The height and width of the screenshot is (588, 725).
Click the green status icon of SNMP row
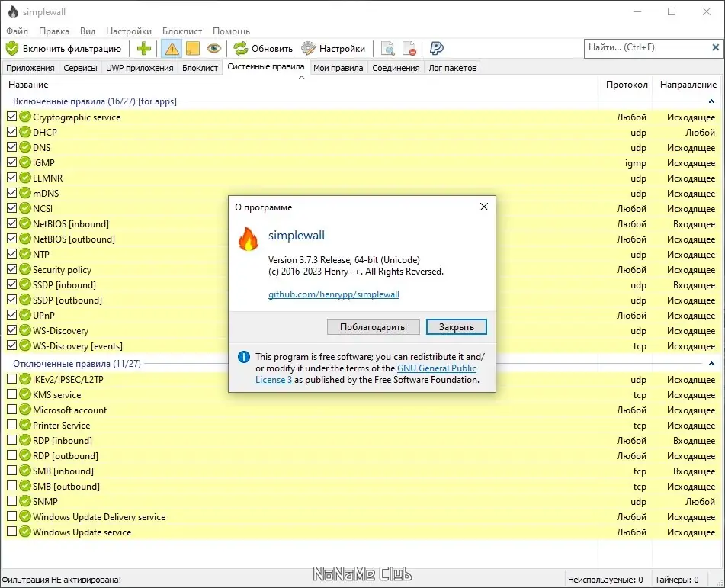[x=25, y=501]
